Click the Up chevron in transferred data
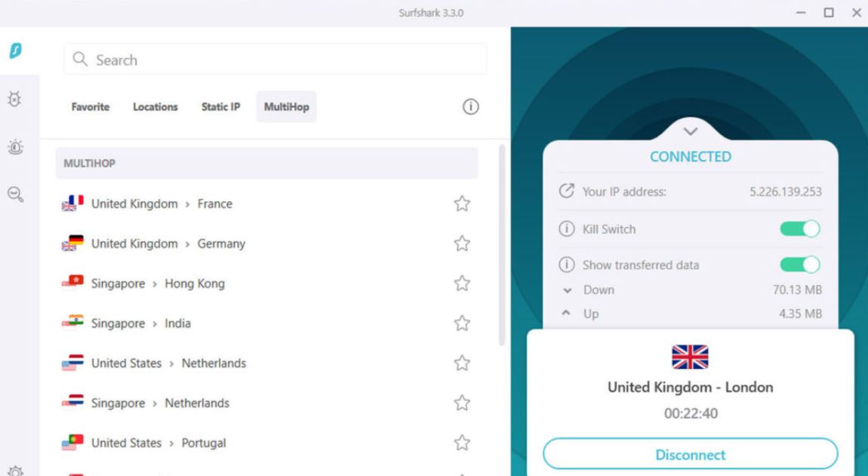Image resolution: width=868 pixels, height=476 pixels. click(x=566, y=313)
